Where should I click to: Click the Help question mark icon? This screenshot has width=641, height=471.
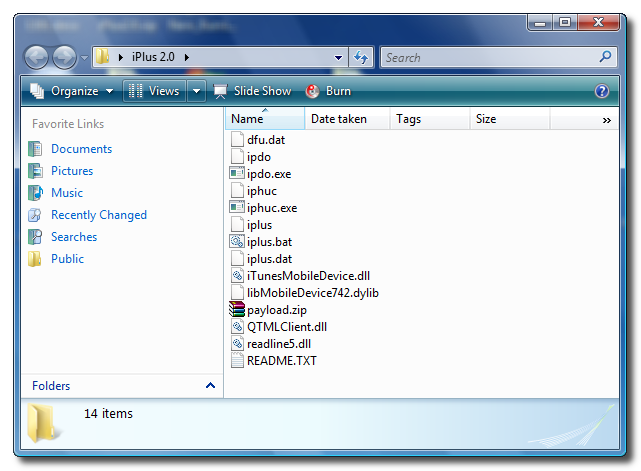click(602, 91)
